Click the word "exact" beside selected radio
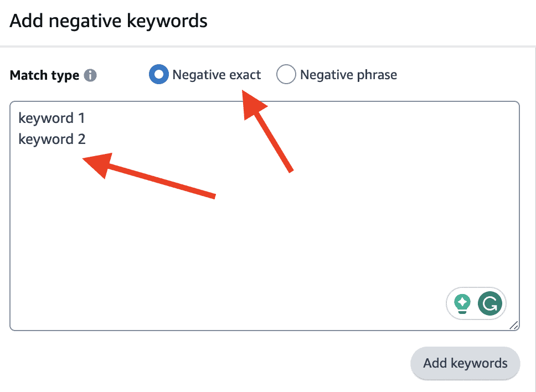This screenshot has width=536, height=392. click(245, 75)
